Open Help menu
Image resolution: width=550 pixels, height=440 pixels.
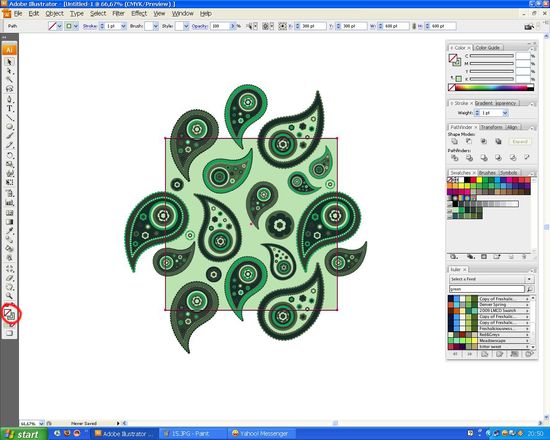(206, 14)
